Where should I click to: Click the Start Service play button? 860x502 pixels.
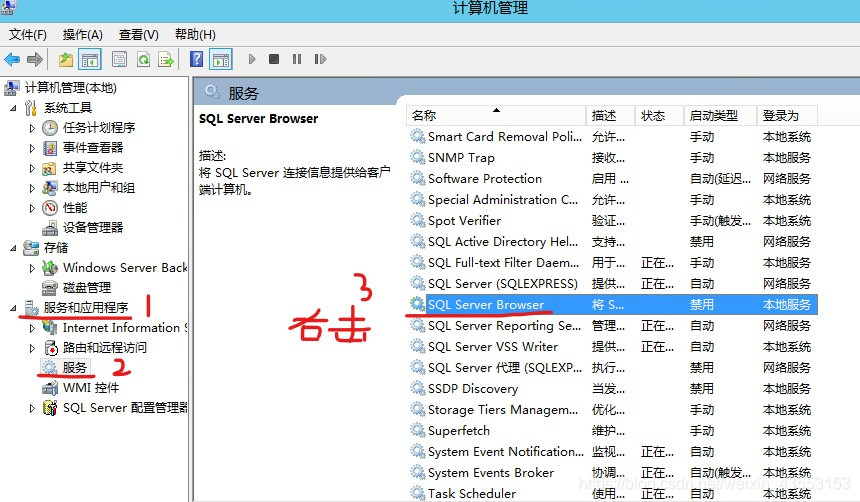(252, 59)
